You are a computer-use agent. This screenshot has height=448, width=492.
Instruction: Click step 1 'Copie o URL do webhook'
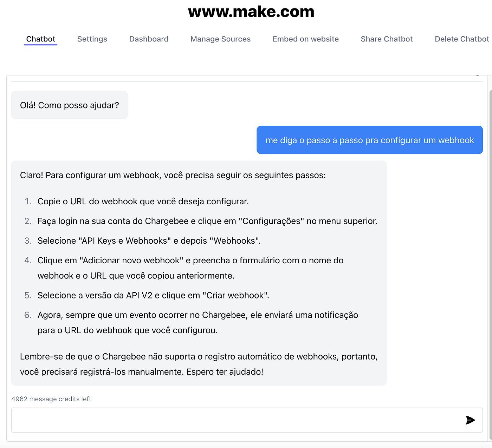[x=143, y=202]
